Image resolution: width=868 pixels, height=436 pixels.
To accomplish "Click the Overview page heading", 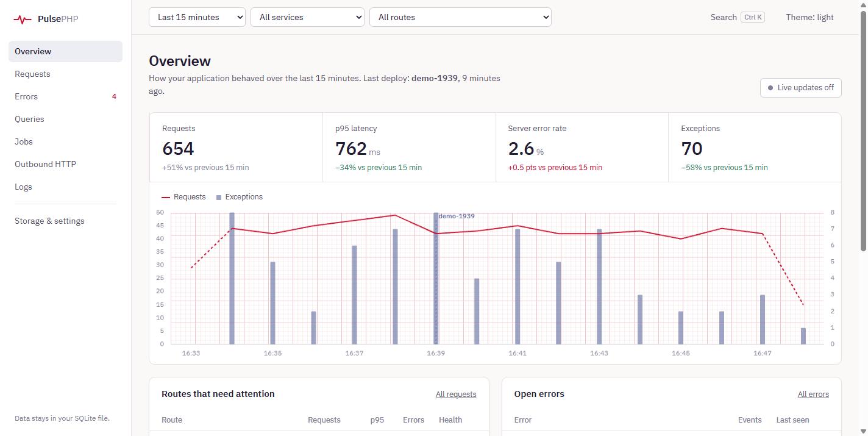I will point(180,61).
